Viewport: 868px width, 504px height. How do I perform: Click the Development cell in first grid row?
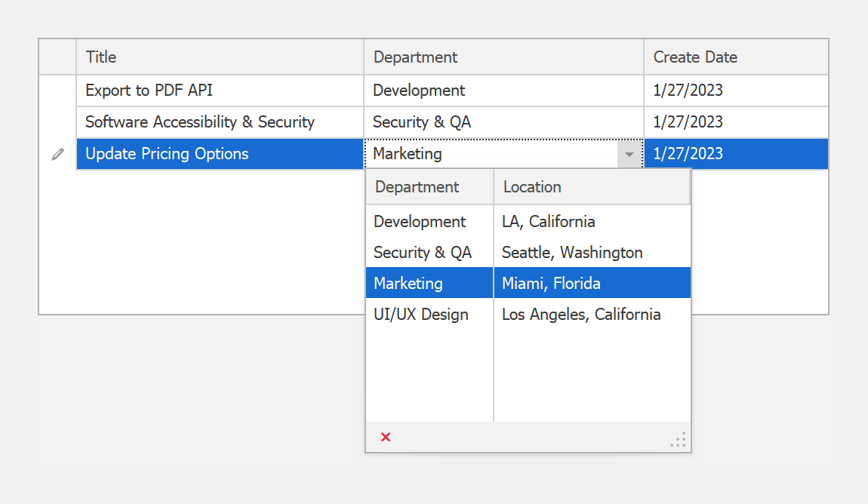pos(503,91)
